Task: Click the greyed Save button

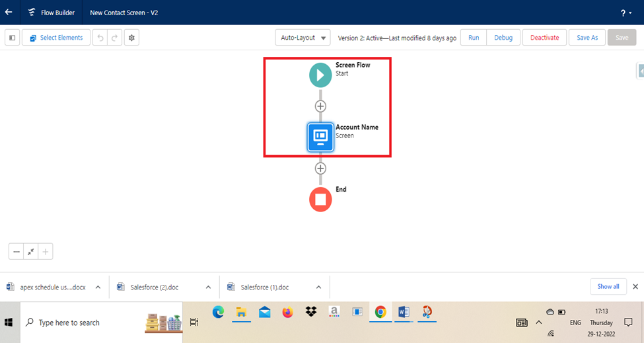Action: [x=622, y=38]
